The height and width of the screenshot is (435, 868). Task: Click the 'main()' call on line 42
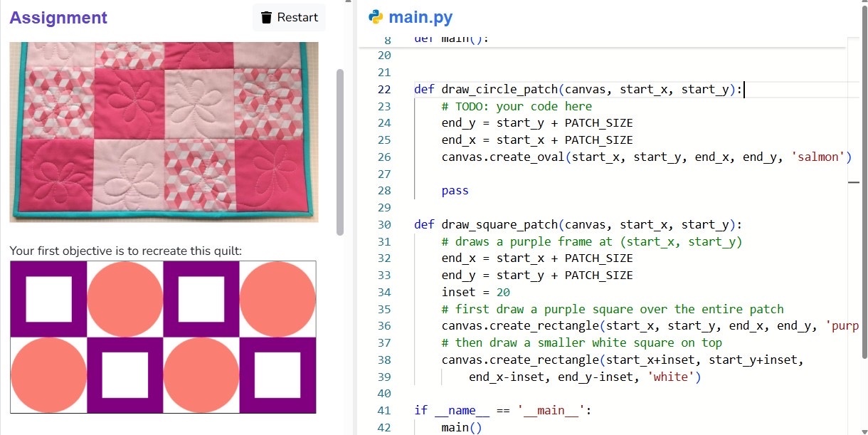(x=462, y=427)
